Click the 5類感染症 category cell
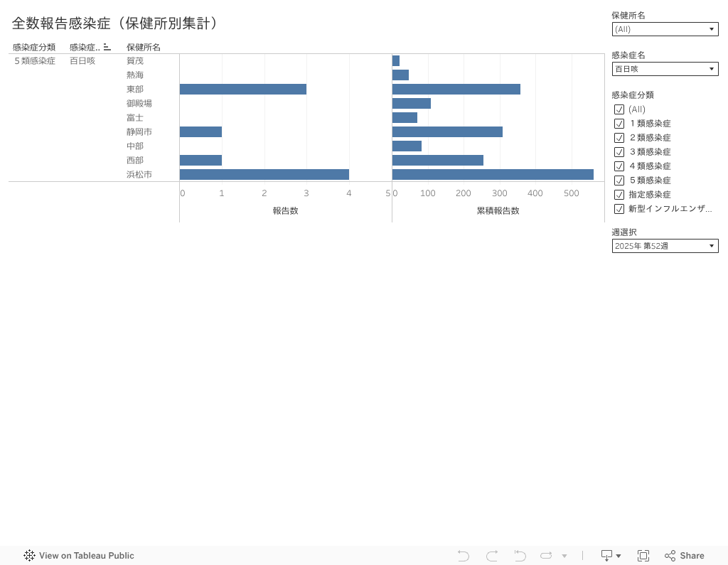 point(35,61)
